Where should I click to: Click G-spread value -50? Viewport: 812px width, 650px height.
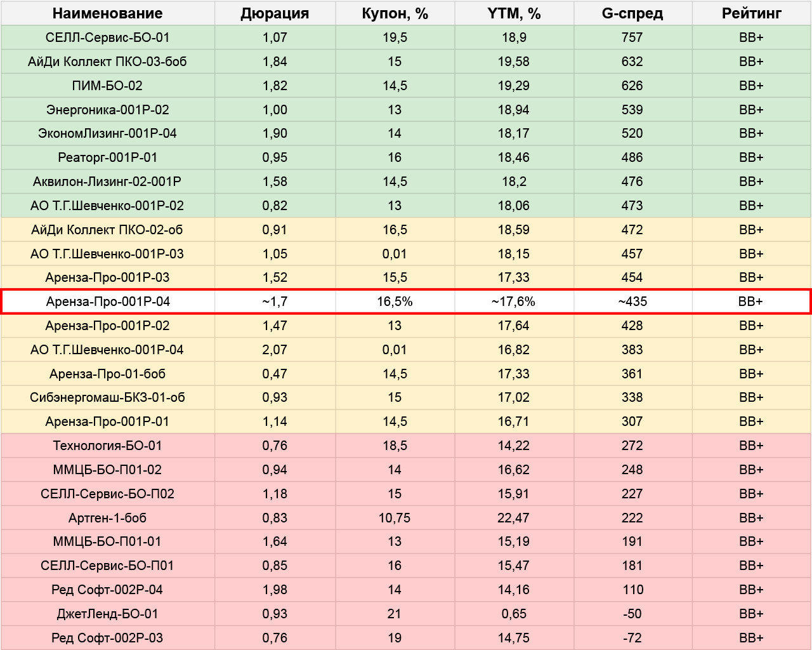pos(632,614)
